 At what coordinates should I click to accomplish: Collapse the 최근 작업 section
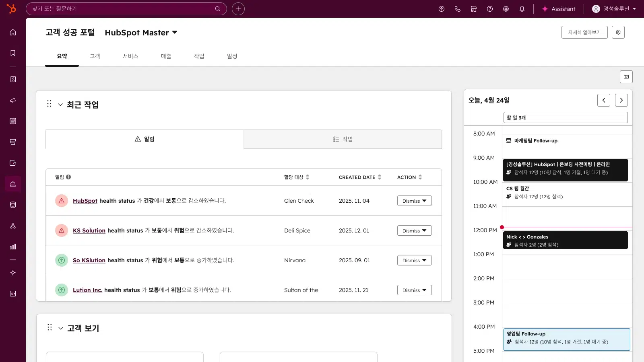click(60, 105)
